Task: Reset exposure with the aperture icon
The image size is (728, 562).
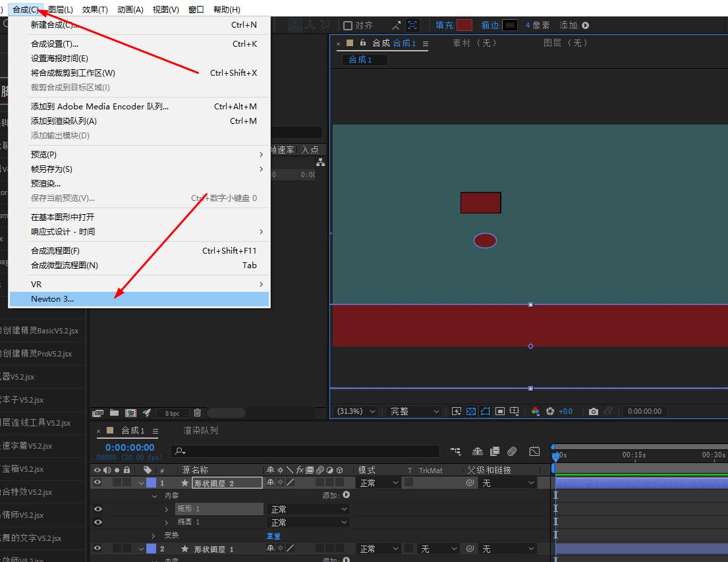Action: pos(550,411)
